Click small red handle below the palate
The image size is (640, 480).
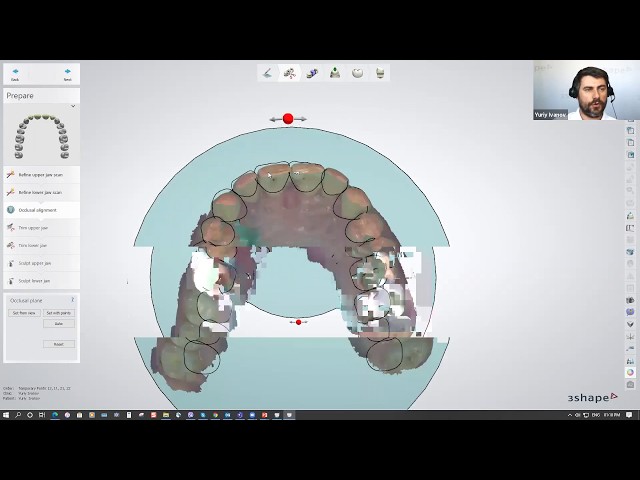[299, 322]
